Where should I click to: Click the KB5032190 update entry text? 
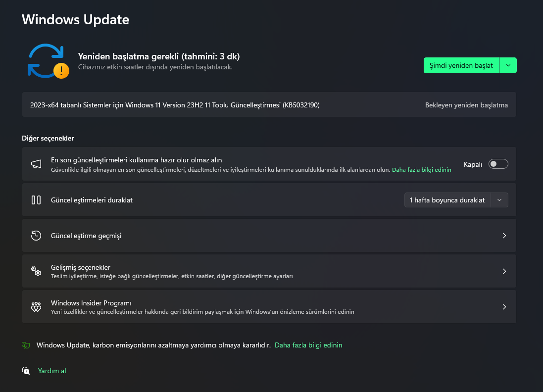click(x=175, y=105)
